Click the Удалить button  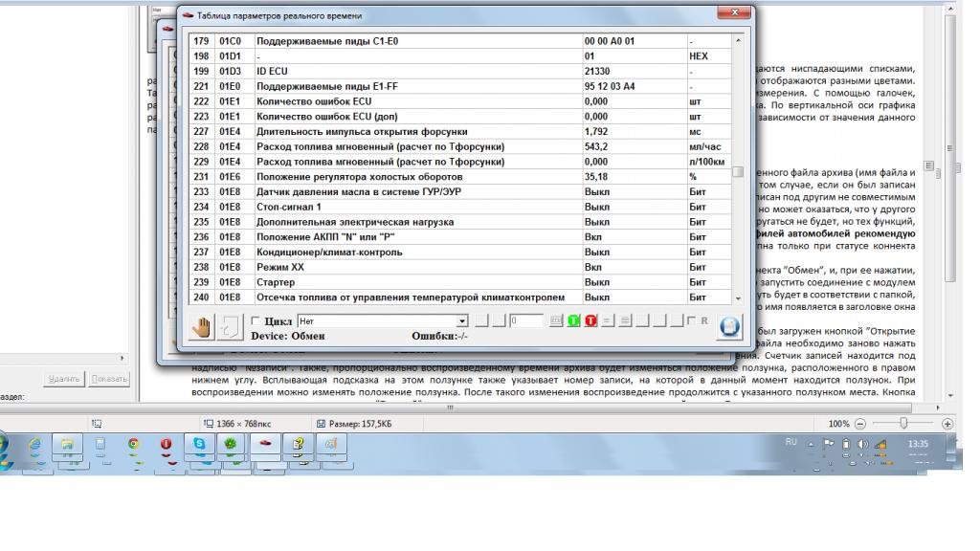tap(63, 379)
